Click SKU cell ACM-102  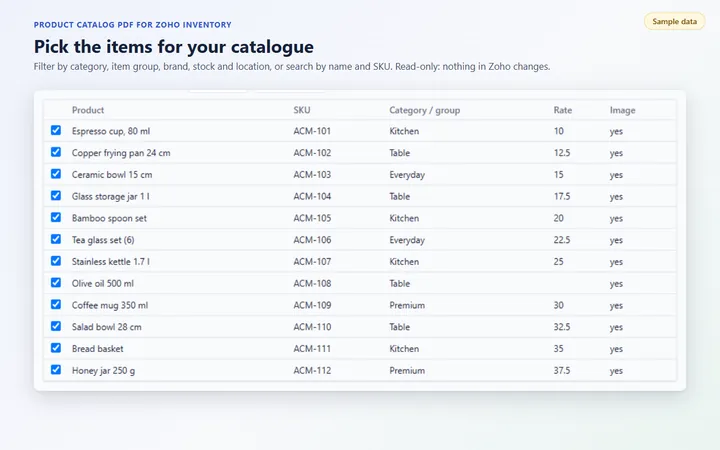pyautogui.click(x=312, y=153)
